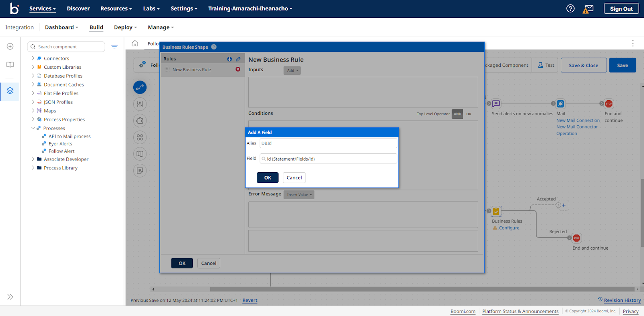Switch to the Build tab

(96, 27)
